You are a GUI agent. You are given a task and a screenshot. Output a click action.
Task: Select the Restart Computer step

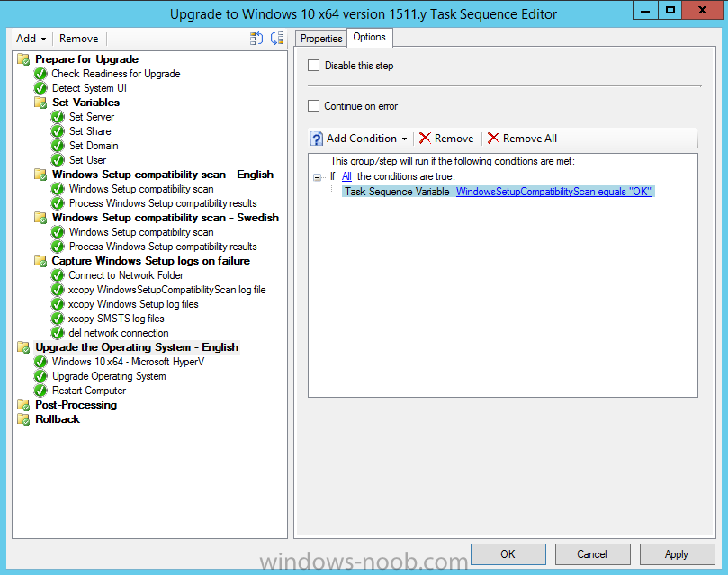pos(89,391)
